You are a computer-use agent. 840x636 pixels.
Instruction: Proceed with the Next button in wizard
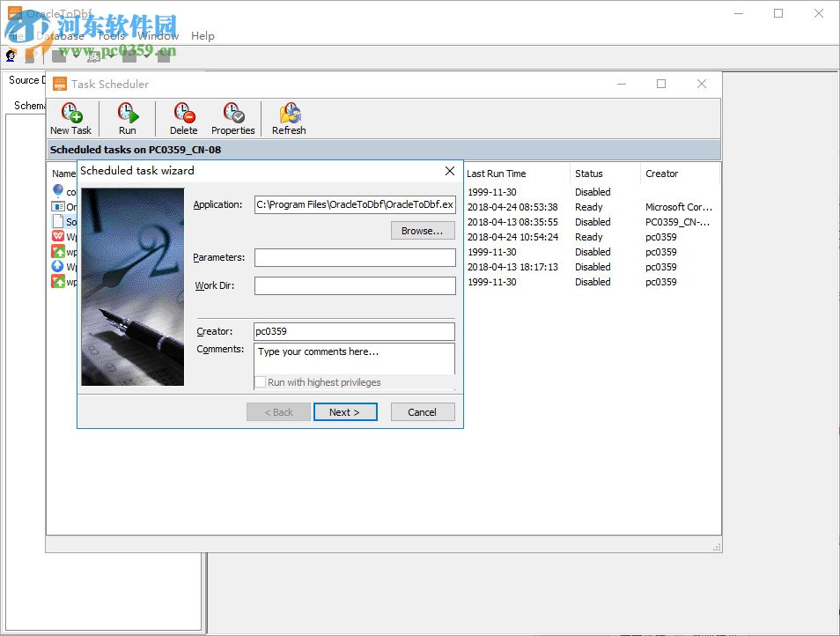[345, 411]
